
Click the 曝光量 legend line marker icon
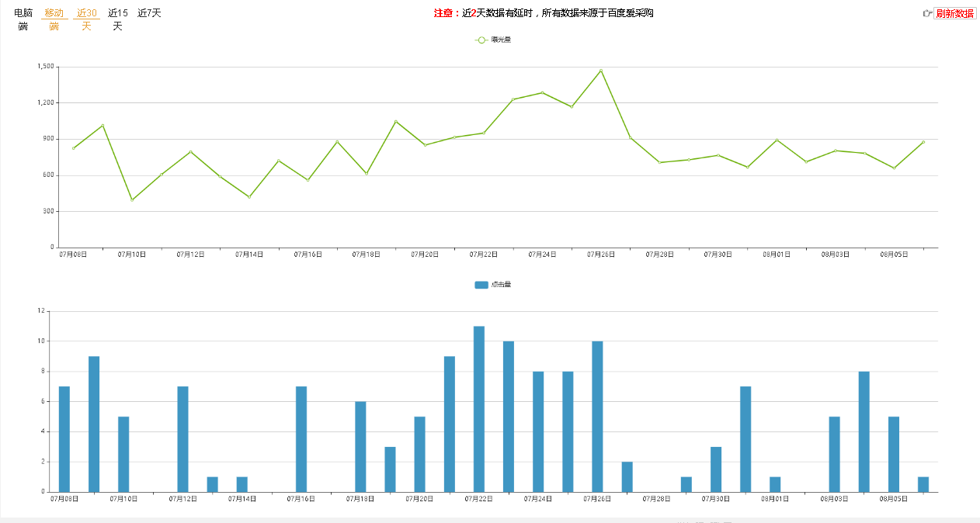(x=481, y=40)
